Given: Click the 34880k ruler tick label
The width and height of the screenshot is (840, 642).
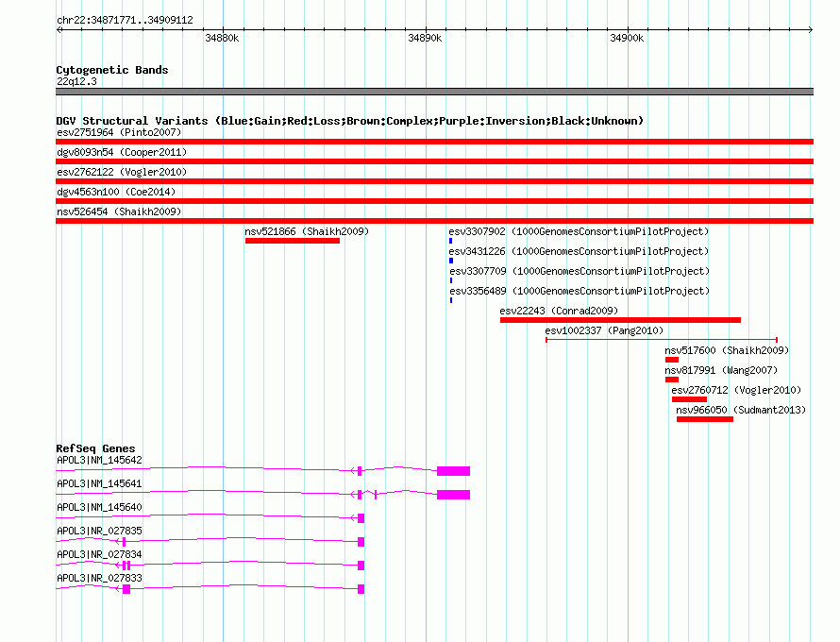Looking at the screenshot, I should (223, 38).
